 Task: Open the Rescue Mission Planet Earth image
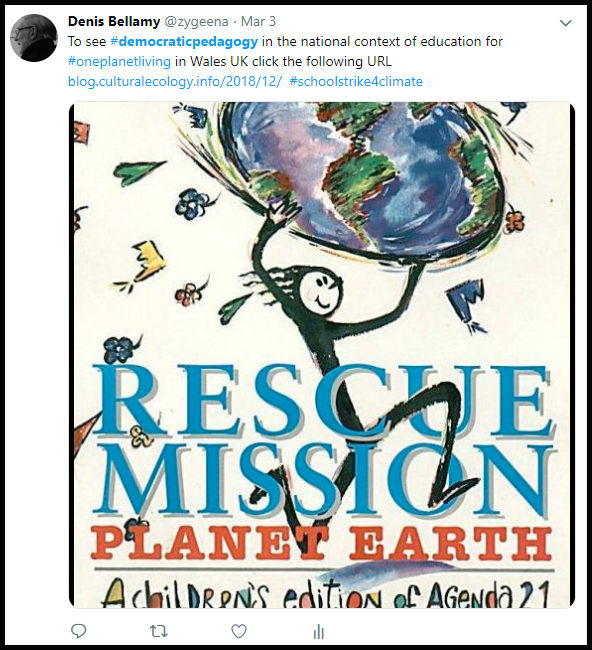(x=322, y=355)
